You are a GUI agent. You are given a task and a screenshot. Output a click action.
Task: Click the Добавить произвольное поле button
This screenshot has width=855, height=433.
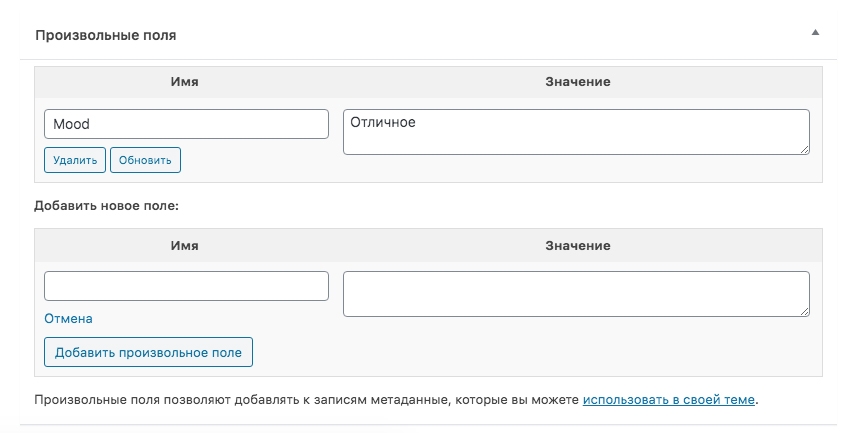coord(149,353)
